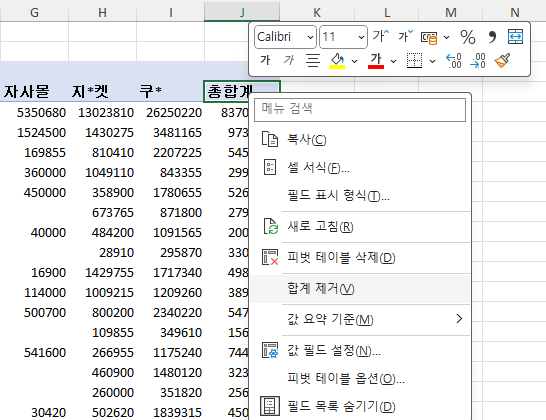Click the increase font size icon
Image resolution: width=546 pixels, height=420 pixels.
tap(381, 36)
